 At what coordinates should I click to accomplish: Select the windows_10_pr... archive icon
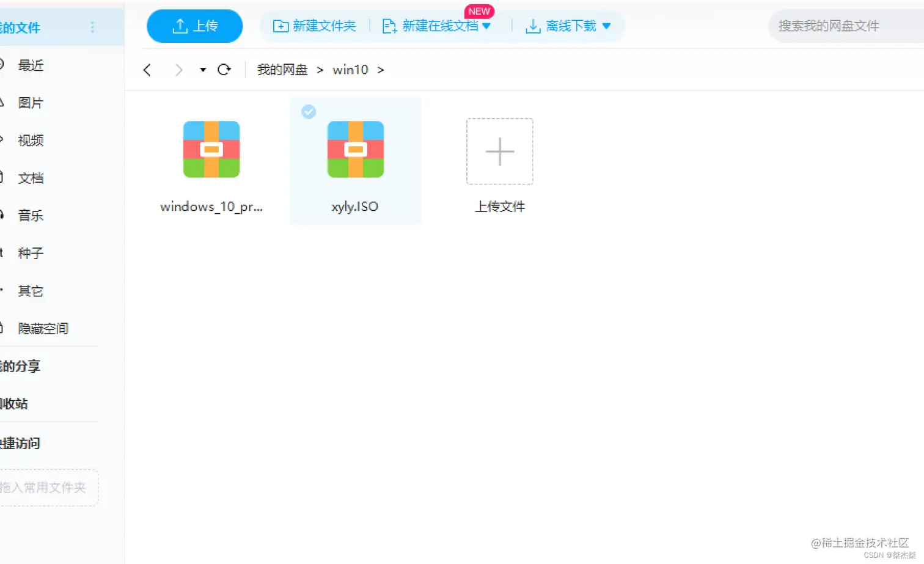coord(211,149)
